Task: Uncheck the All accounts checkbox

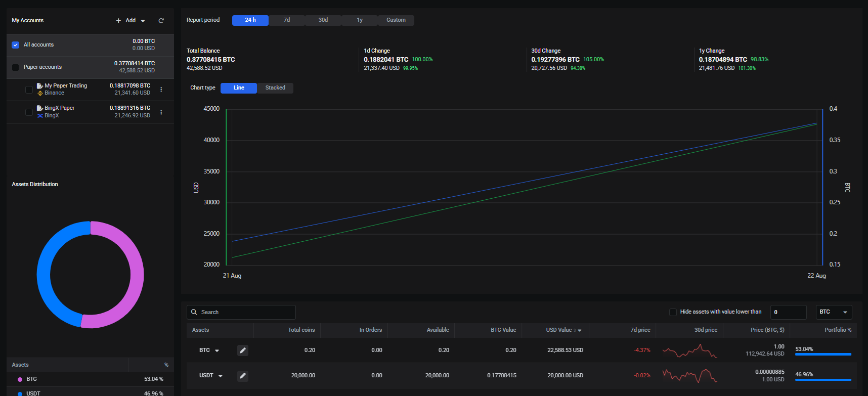Action: (x=15, y=45)
